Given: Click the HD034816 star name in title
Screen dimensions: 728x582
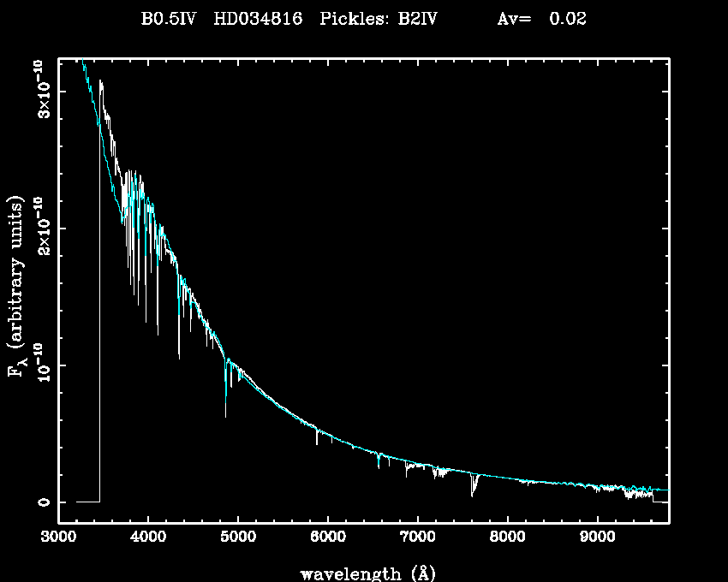Looking at the screenshot, I should (x=258, y=19).
